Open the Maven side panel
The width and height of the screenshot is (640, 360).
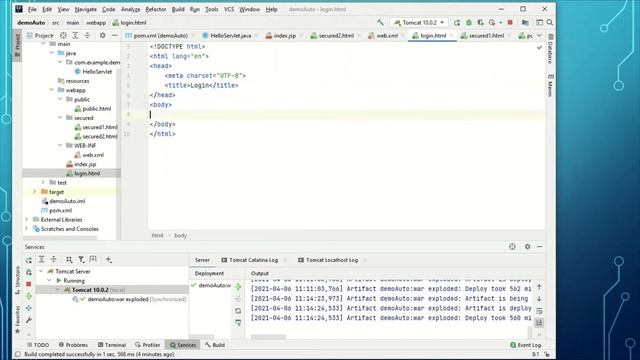click(550, 85)
